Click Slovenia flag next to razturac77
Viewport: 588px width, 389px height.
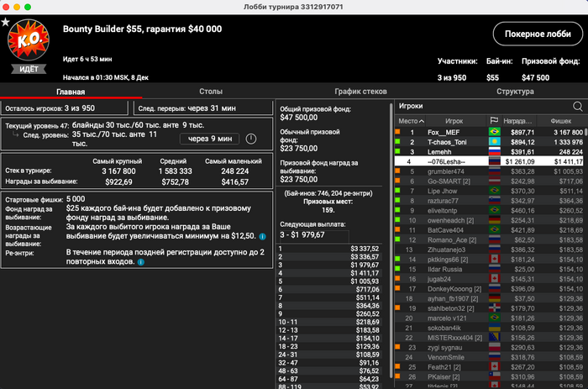(x=494, y=201)
